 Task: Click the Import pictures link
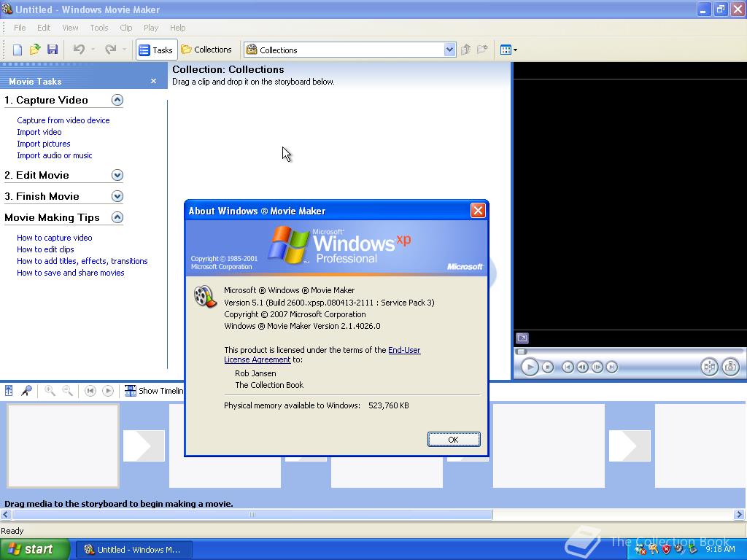tap(43, 144)
